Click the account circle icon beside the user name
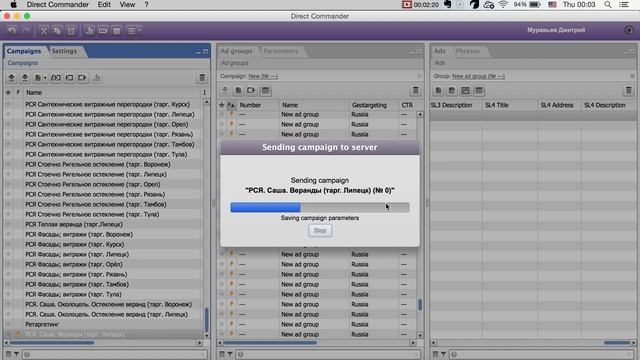The width and height of the screenshot is (640, 360). click(629, 30)
